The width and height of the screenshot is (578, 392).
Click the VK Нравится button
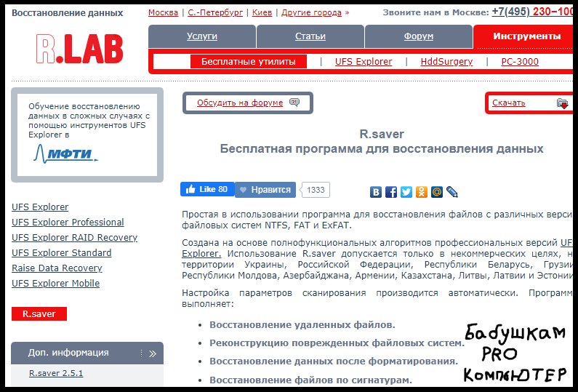(265, 190)
